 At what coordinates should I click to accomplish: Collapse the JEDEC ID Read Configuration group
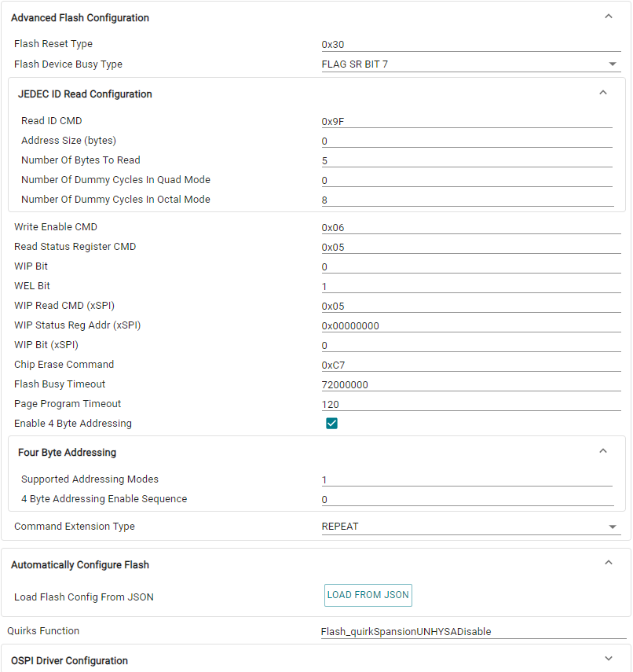603,93
